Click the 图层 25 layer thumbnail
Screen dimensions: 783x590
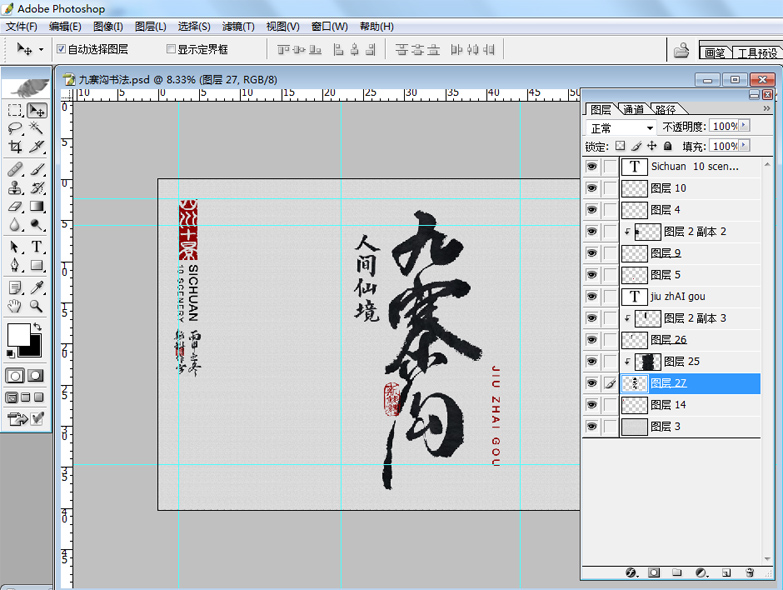pyautogui.click(x=648, y=361)
